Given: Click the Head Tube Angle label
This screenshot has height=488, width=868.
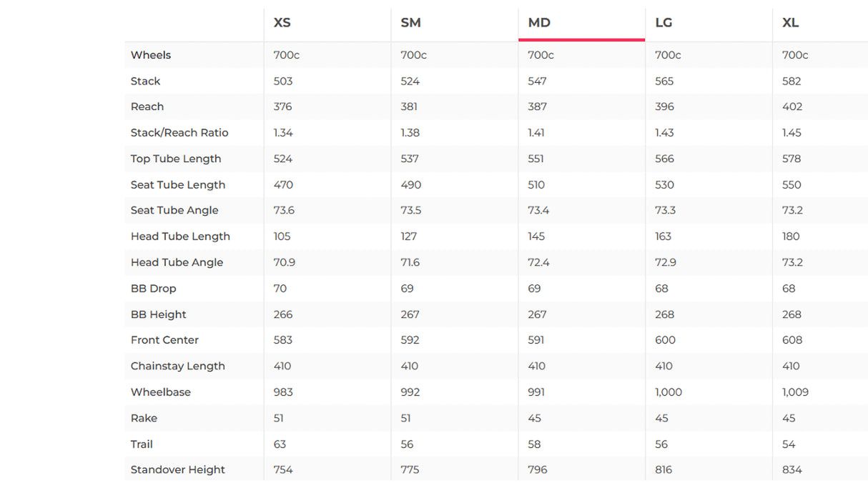Looking at the screenshot, I should 177,262.
